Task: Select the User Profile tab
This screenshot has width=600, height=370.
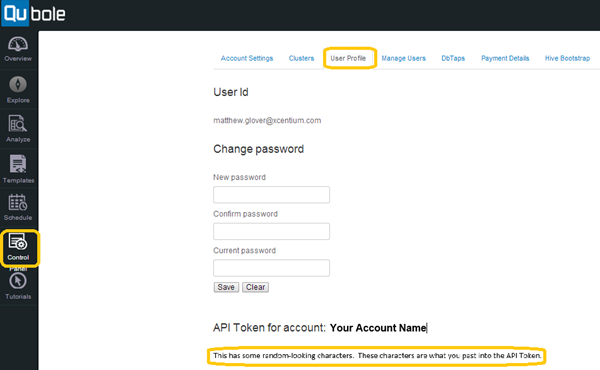Action: tap(348, 58)
